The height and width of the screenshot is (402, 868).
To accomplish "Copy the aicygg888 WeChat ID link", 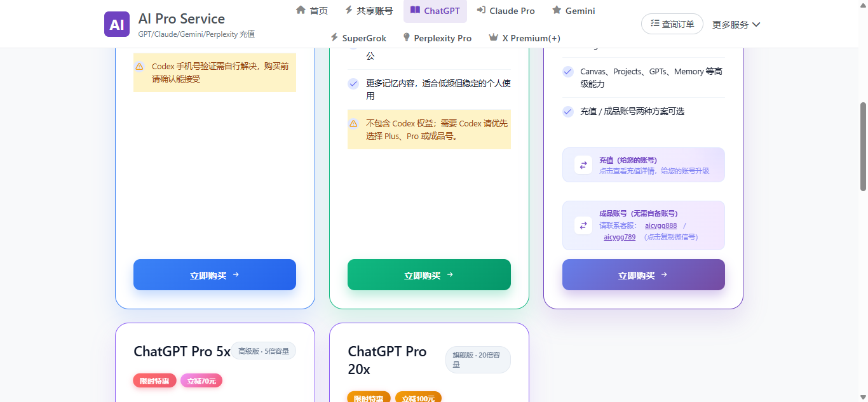I will pyautogui.click(x=661, y=225).
